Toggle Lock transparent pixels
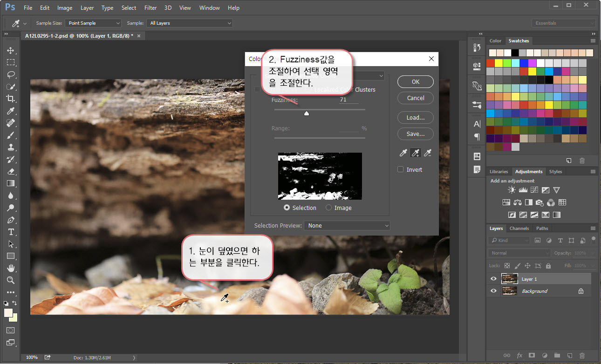 [x=507, y=266]
